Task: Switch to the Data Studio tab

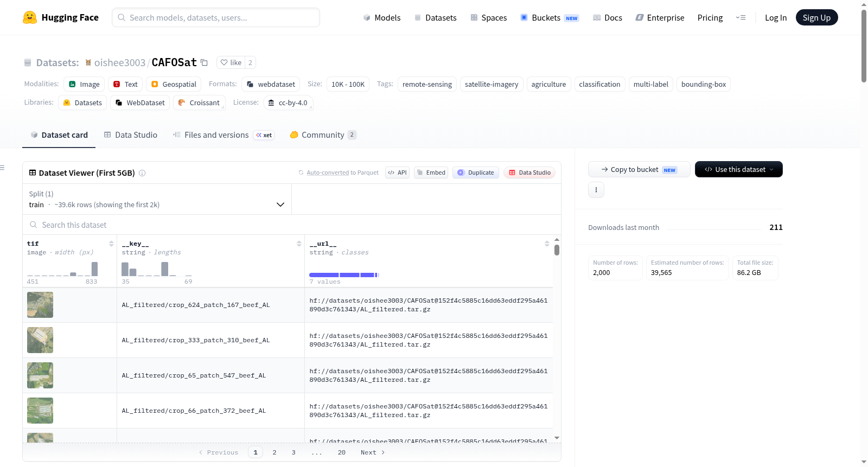Action: coord(131,135)
